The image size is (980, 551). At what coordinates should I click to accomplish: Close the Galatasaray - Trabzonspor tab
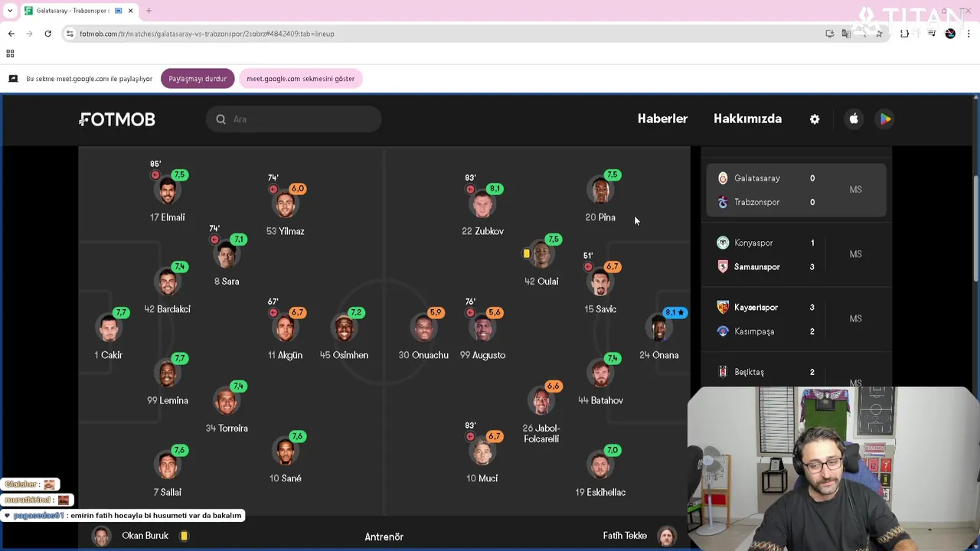[x=131, y=11]
